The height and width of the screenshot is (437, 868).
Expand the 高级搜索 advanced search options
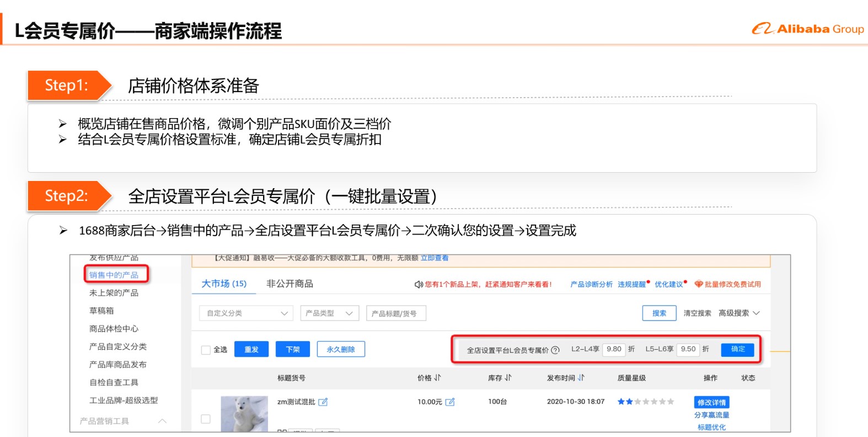coord(739,313)
